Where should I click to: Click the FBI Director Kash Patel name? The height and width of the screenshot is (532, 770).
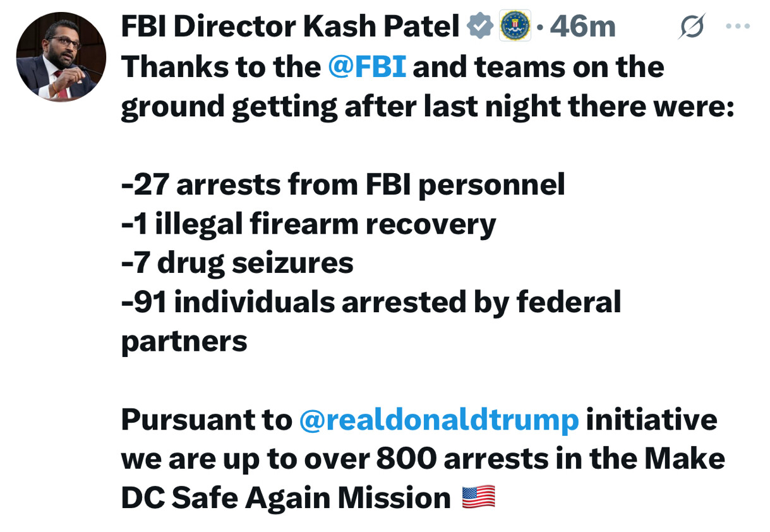(x=289, y=27)
